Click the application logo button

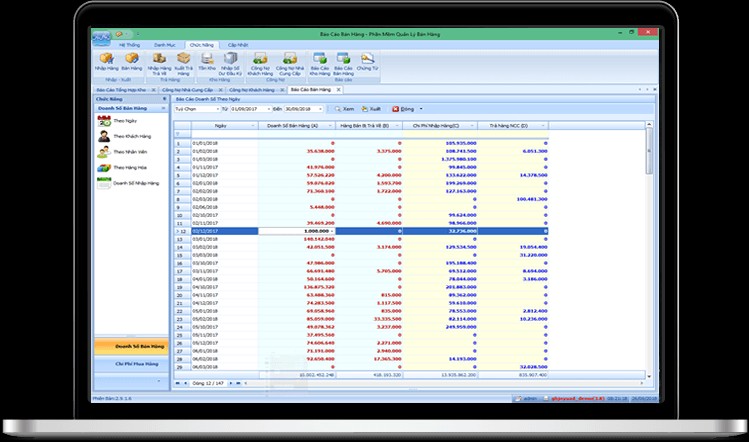(x=101, y=38)
